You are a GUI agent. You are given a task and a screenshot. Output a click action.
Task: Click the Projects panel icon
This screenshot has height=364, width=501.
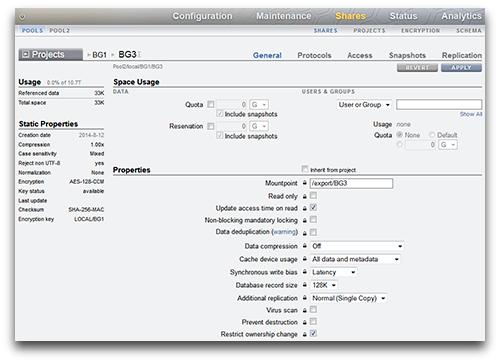[25, 54]
